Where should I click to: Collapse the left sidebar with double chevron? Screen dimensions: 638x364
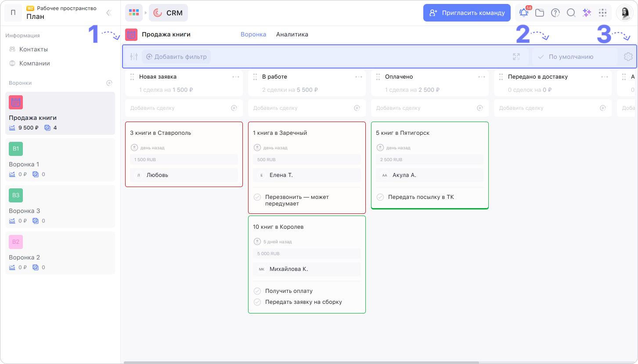click(109, 13)
